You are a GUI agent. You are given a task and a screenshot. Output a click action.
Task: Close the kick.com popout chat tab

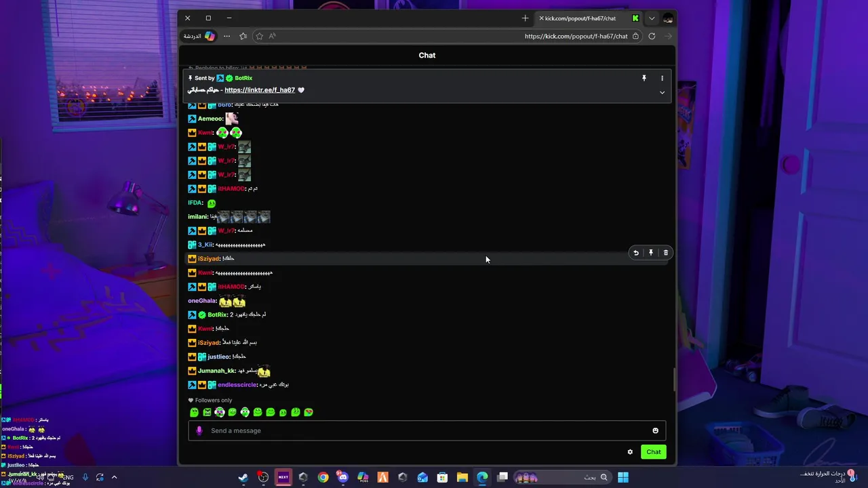(541, 18)
